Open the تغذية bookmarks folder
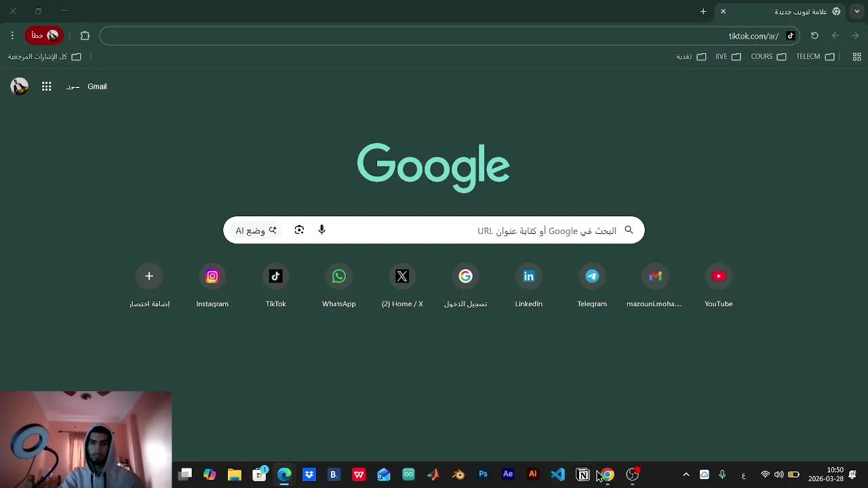The width and height of the screenshot is (868, 488). pos(691,57)
